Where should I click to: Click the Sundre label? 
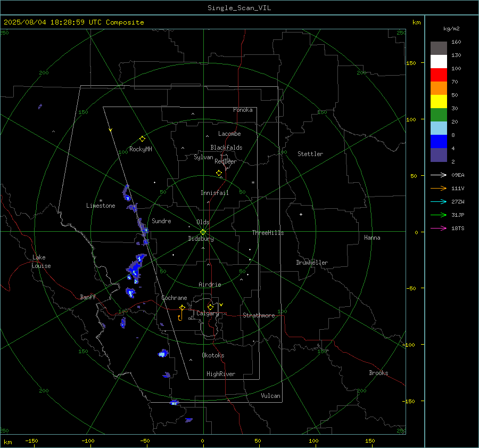[x=161, y=221]
